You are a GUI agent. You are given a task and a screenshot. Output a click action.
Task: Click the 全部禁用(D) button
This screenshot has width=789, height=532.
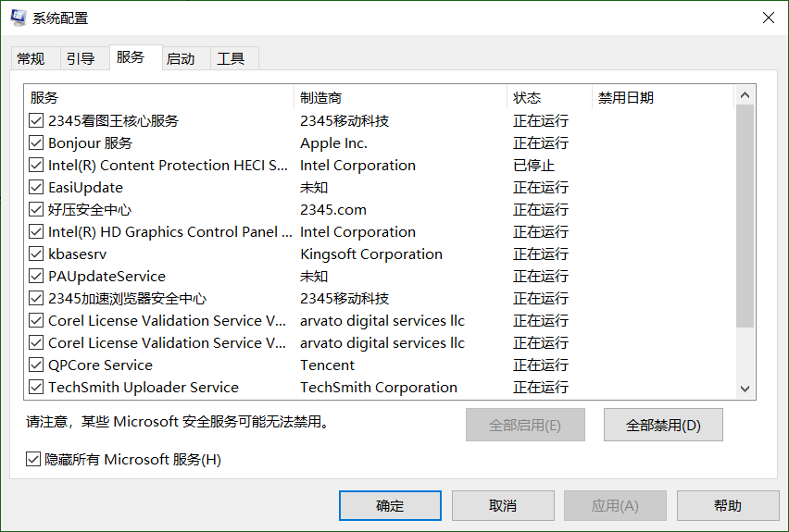coord(663,426)
